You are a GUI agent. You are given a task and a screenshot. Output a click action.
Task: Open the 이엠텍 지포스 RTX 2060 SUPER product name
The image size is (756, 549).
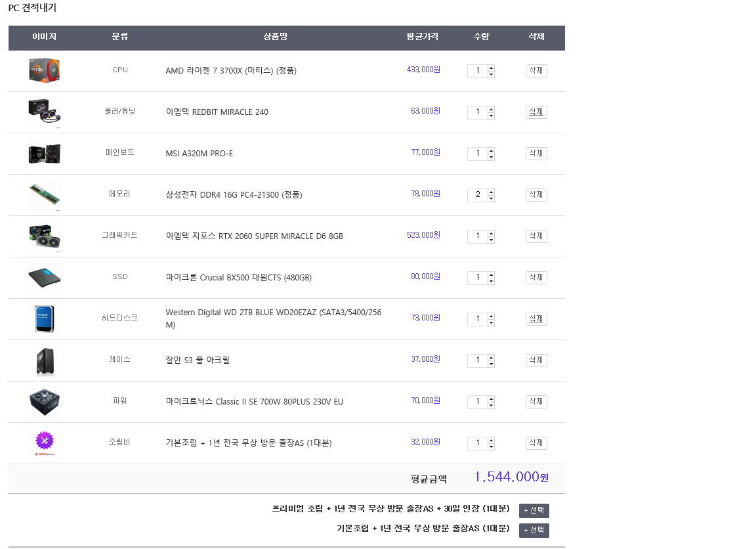(x=255, y=236)
